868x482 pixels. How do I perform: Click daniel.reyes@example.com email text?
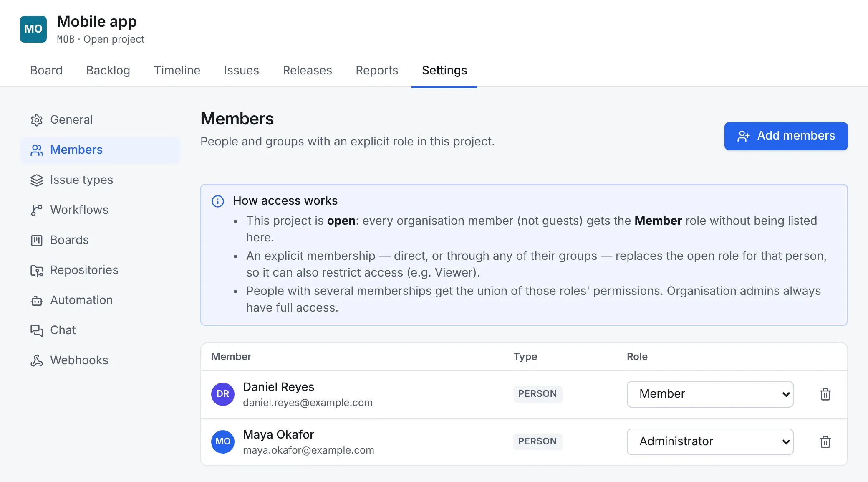(308, 403)
